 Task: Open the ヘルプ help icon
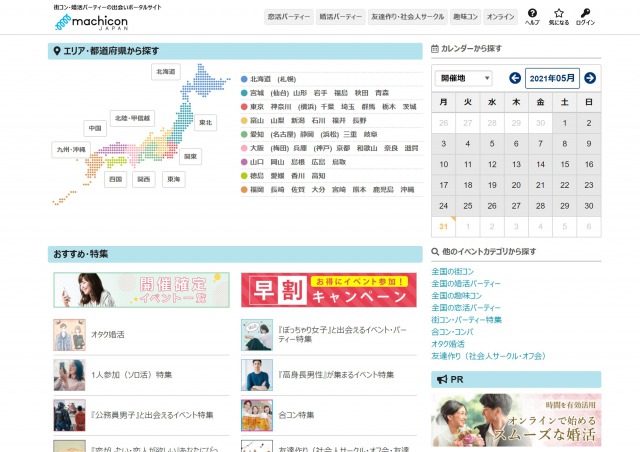coord(532,17)
